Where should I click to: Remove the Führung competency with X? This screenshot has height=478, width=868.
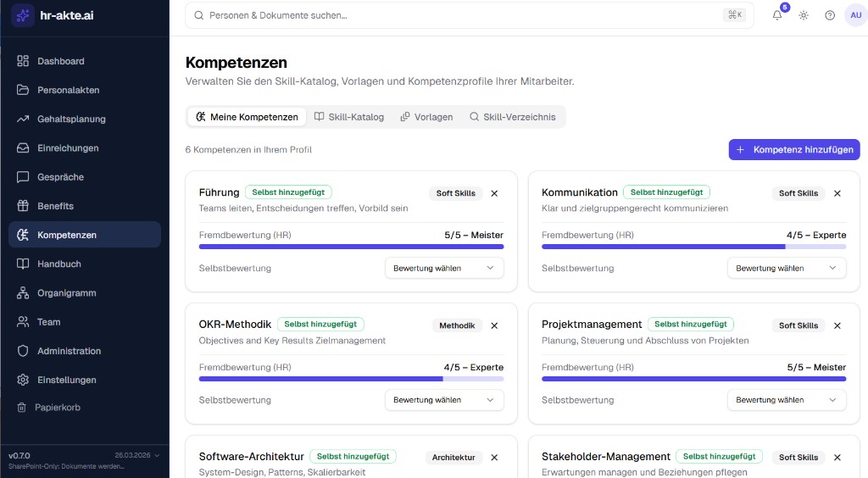495,193
